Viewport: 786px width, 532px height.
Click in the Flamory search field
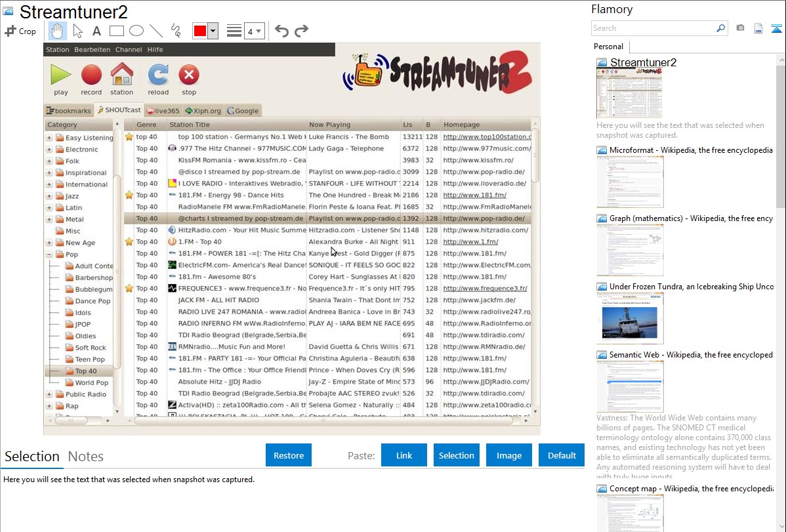click(x=653, y=28)
